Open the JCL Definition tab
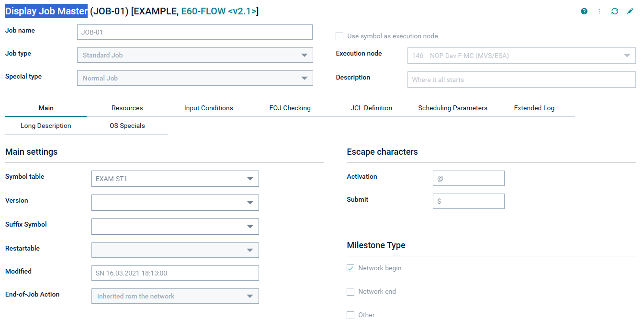The width and height of the screenshot is (644, 321). pos(372,108)
